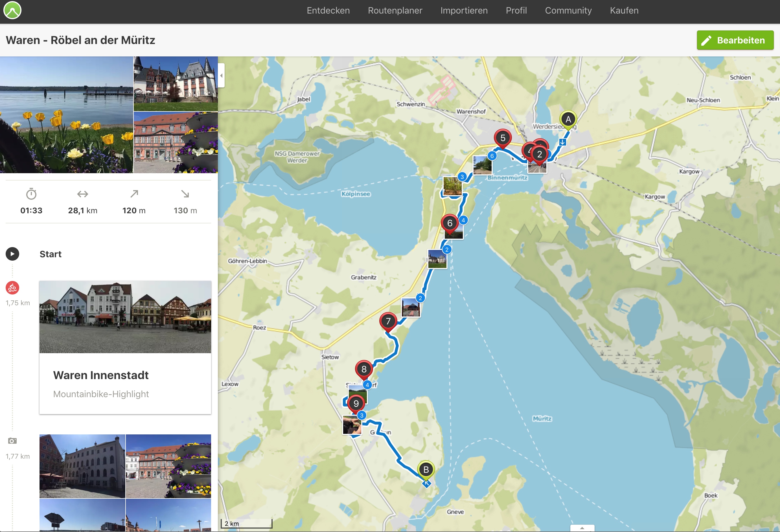780x532 pixels.
Task: Click the camera icon in timeline
Action: [12, 441]
